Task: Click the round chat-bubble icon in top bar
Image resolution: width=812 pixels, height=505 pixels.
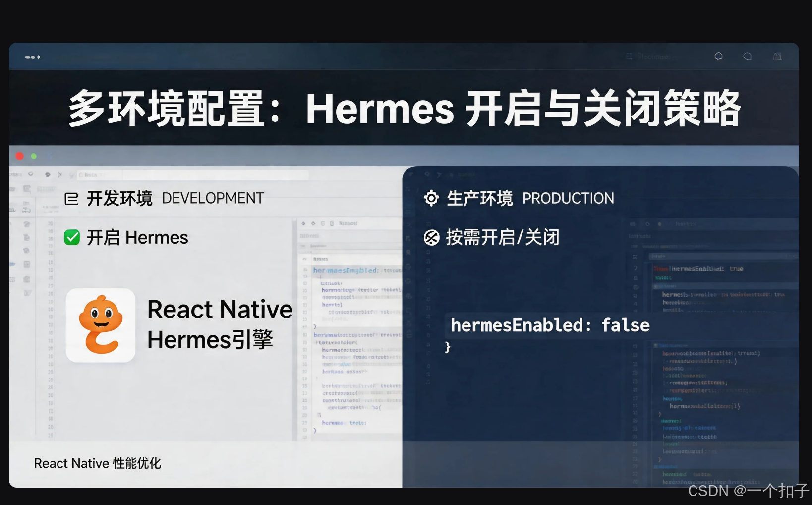Action: click(747, 56)
